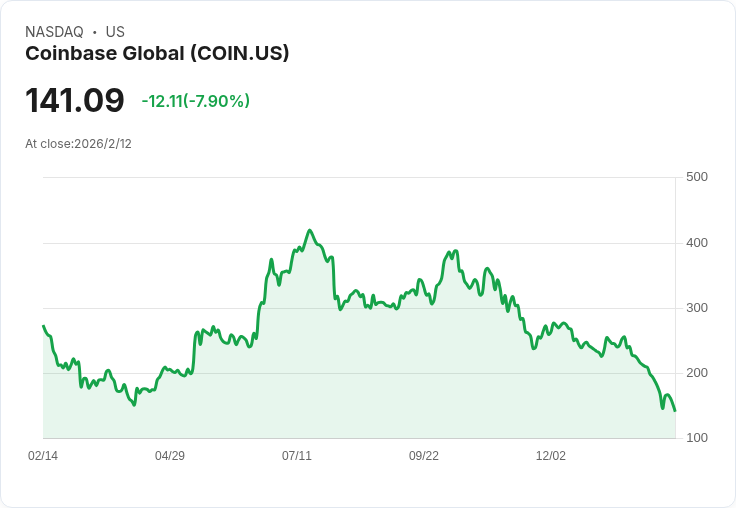Viewport: 736px width, 508px height.
Task: Click the US market label
Action: click(115, 32)
